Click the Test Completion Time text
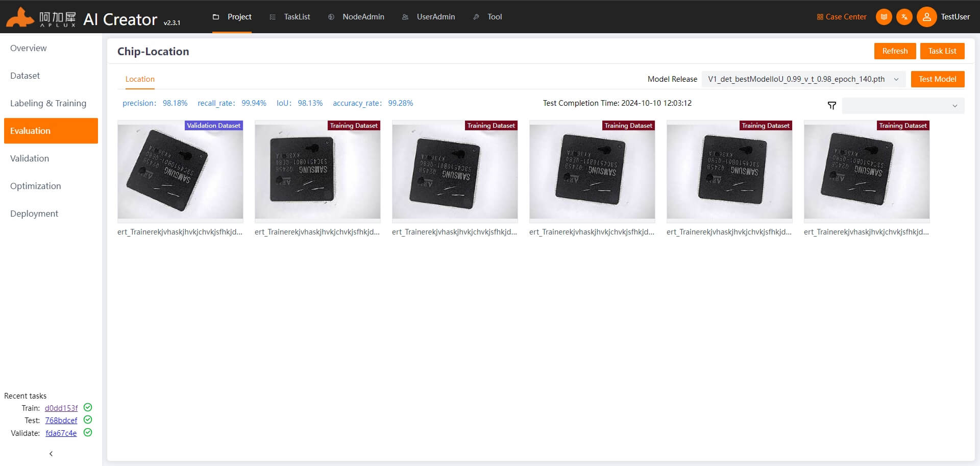The width and height of the screenshot is (980, 466). pos(617,103)
